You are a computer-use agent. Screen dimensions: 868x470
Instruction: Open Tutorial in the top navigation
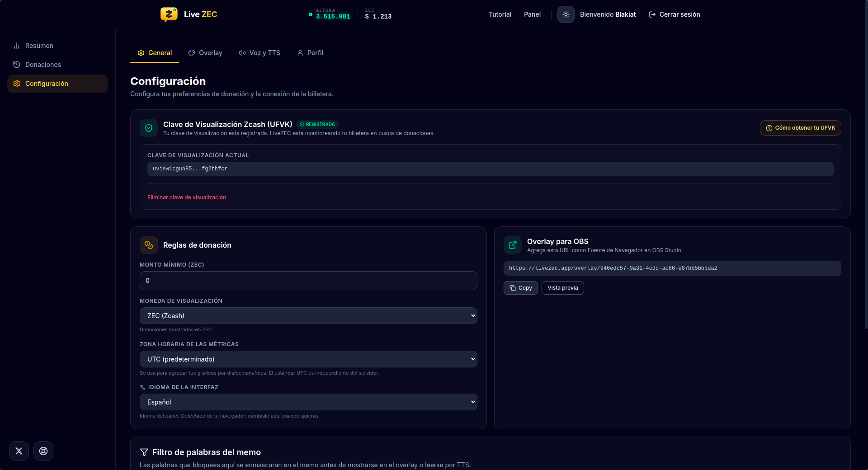pyautogui.click(x=500, y=14)
